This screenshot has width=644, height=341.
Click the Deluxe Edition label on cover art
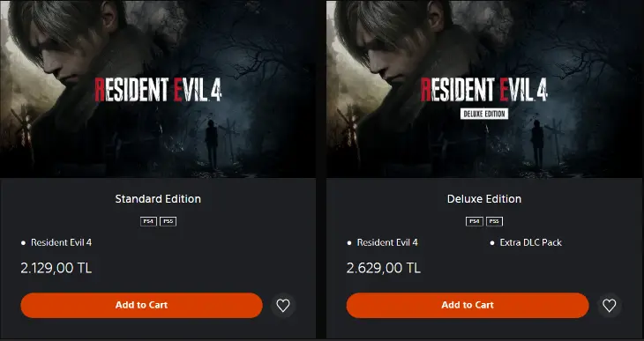click(484, 114)
